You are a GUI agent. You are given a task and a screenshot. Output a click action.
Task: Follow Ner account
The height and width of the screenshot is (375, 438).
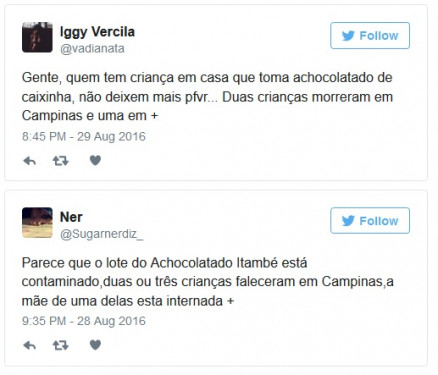point(370,221)
